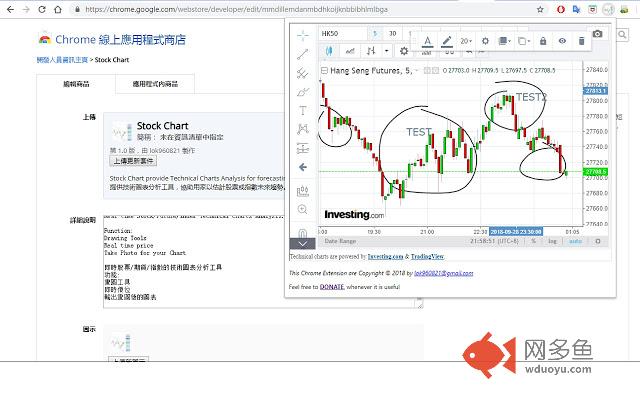The width and height of the screenshot is (640, 400).
Task: Take a chart snapshot with camera icon
Action: (597, 34)
